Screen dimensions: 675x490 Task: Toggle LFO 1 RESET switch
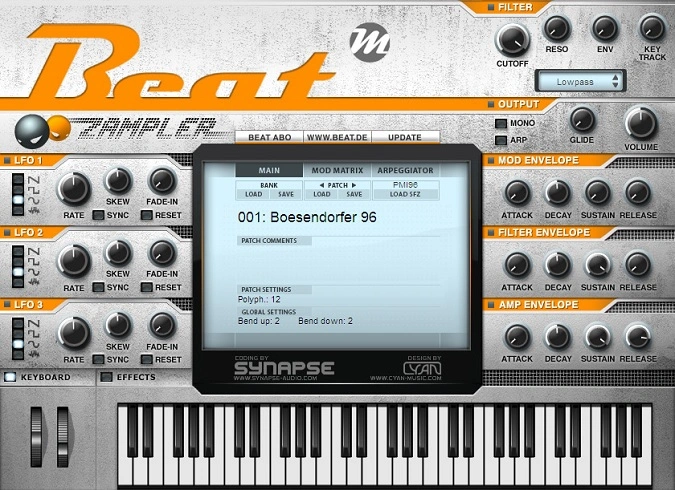[x=147, y=215]
